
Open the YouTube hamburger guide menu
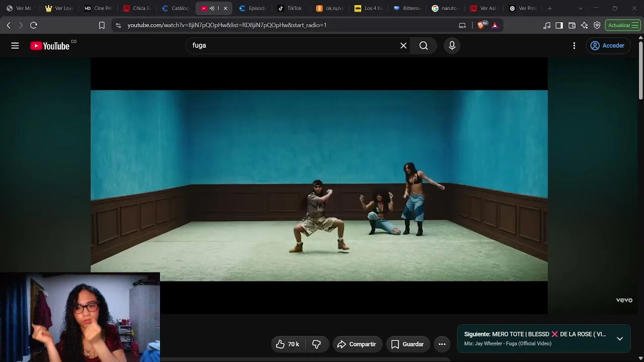tap(15, 46)
